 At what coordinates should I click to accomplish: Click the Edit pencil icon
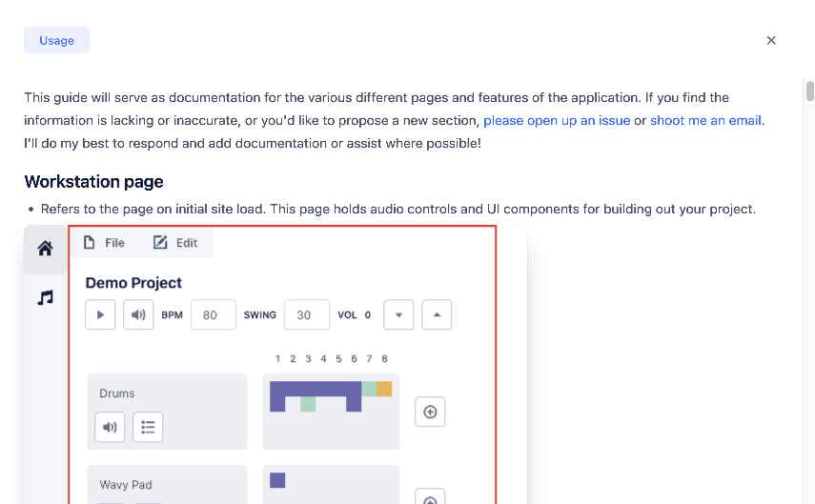(160, 243)
